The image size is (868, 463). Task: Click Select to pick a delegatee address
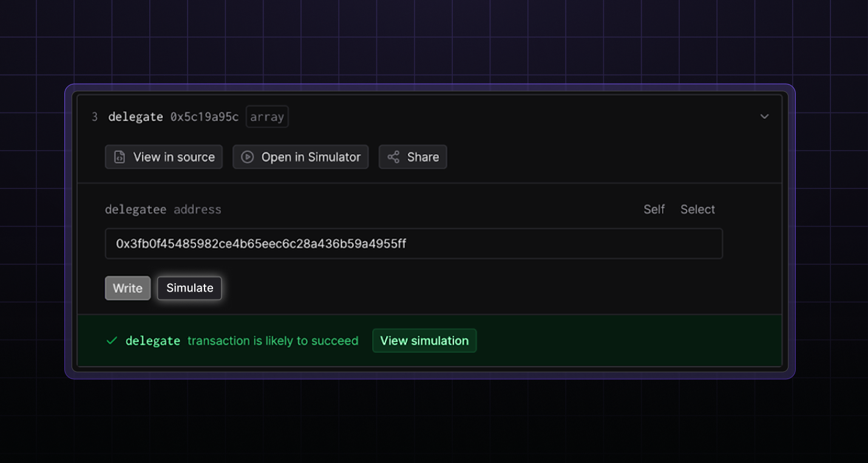(x=697, y=210)
